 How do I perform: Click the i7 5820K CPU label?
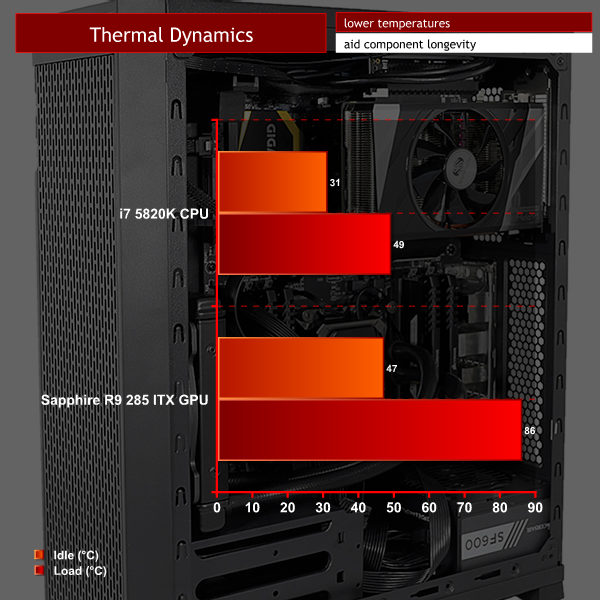coord(164,214)
